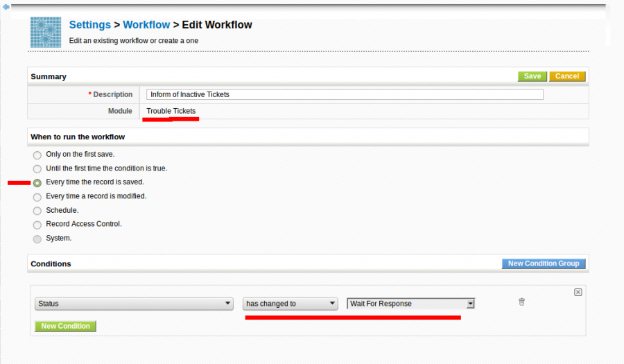Select 'Only on the first save' option
Image resolution: width=624 pixels, height=364 pixels.
37,155
